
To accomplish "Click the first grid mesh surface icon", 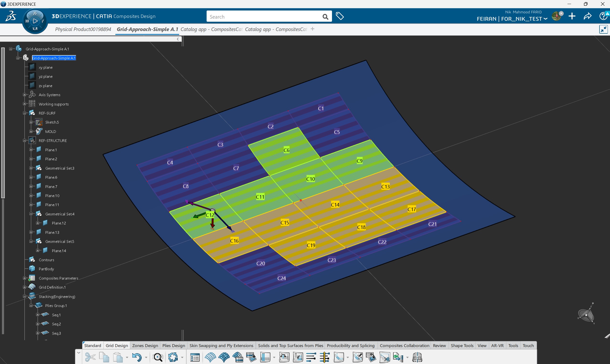I will coord(210,357).
